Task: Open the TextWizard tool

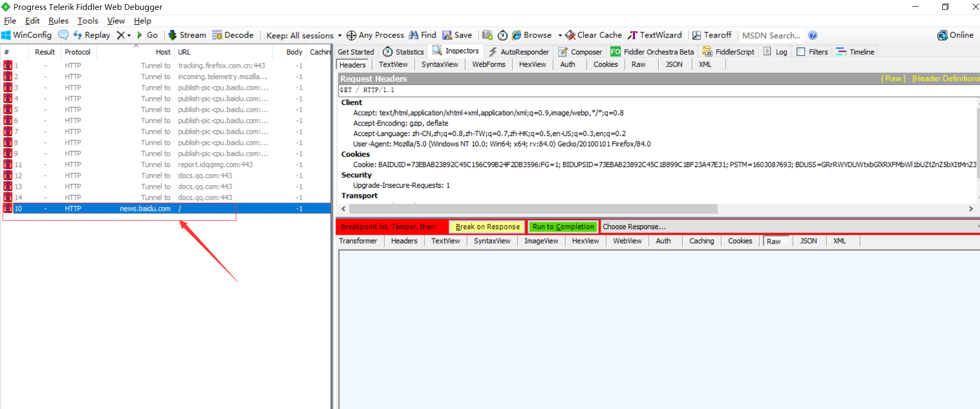Action: [655, 35]
